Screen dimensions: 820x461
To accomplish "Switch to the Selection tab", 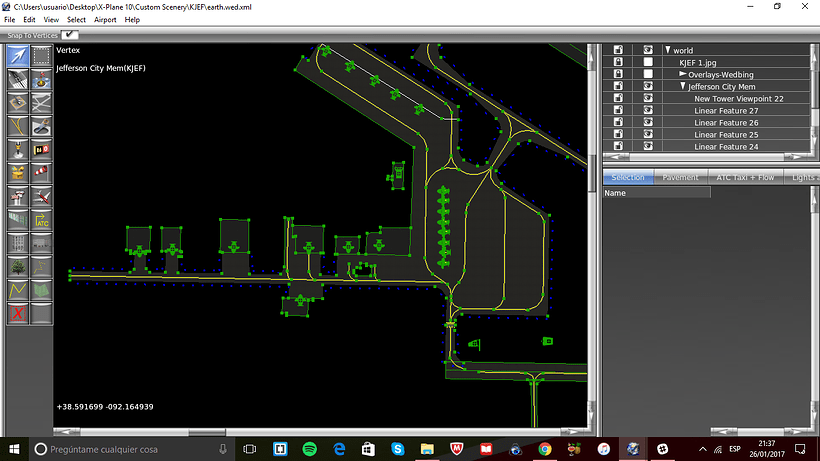I will pyautogui.click(x=628, y=178).
